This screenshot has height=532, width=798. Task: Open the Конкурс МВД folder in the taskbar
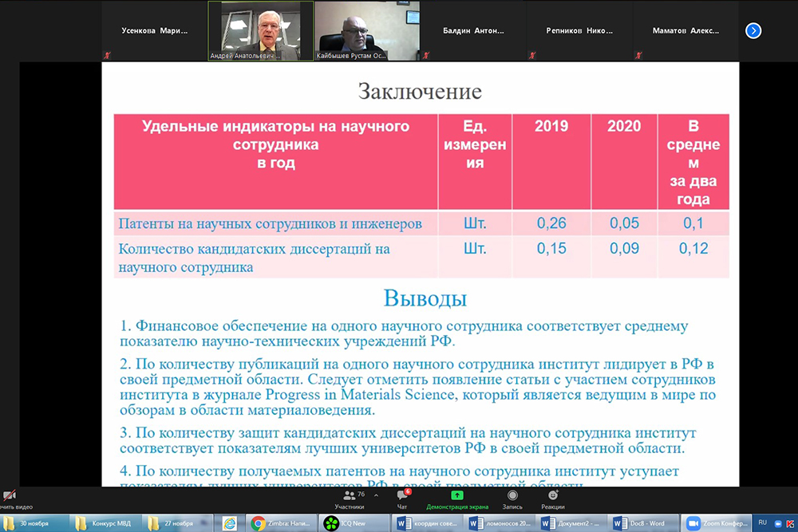[x=105, y=523]
